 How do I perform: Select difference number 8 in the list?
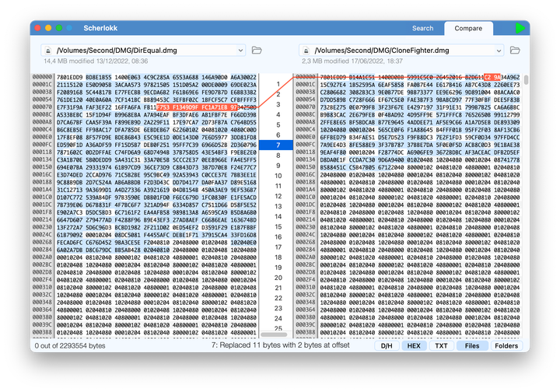pos(278,156)
